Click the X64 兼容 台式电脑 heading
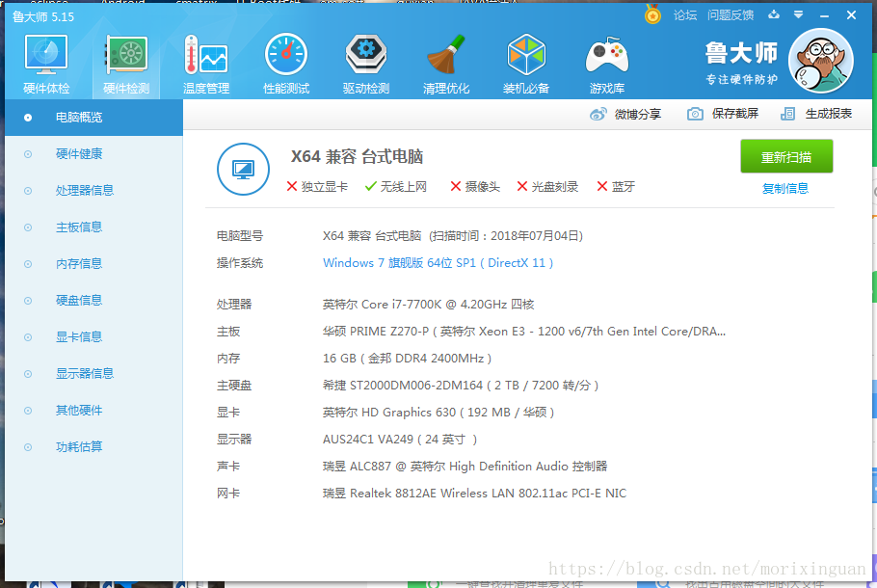877x588 pixels. click(357, 157)
